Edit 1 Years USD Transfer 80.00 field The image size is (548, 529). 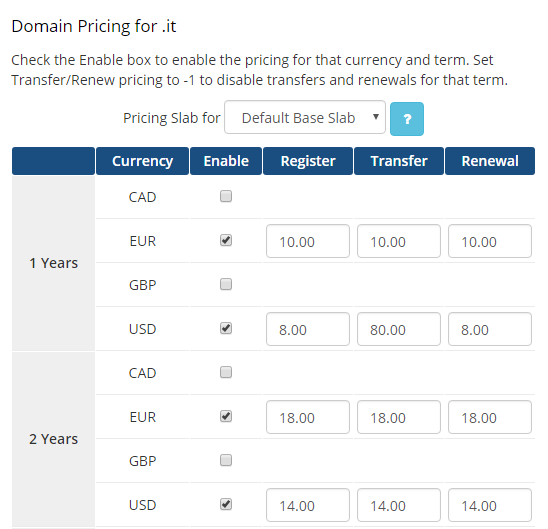399,329
